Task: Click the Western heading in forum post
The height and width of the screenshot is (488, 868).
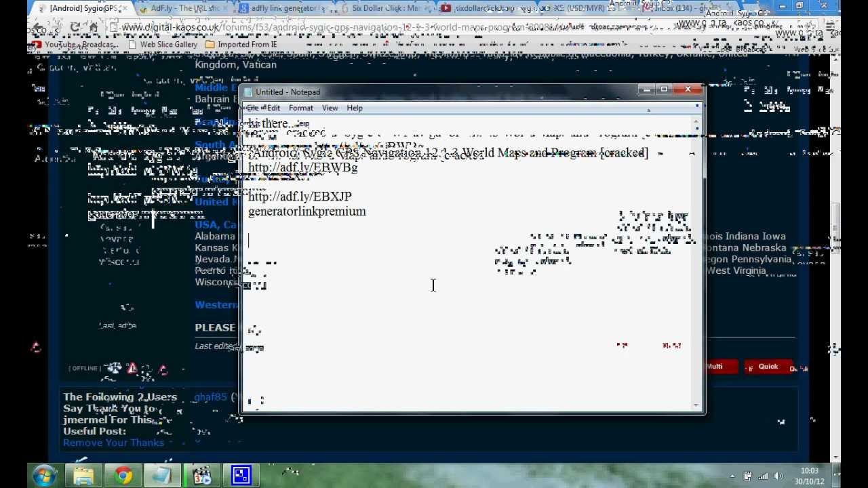Action: click(216, 305)
